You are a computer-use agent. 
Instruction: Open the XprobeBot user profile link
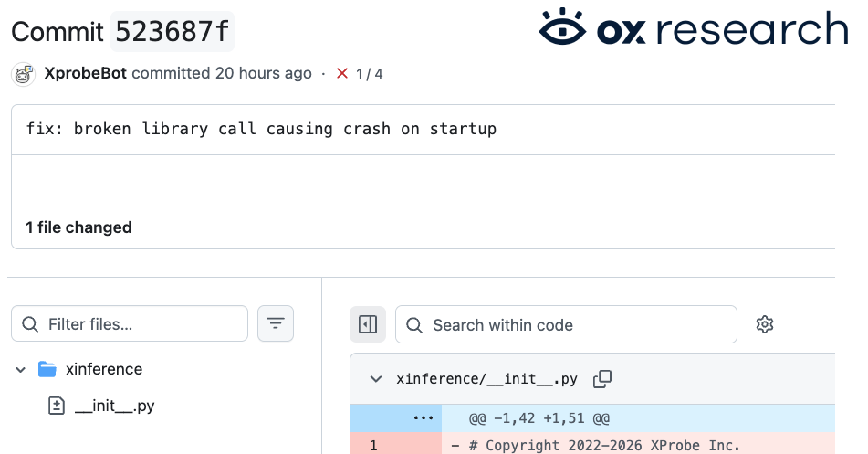[x=85, y=74]
